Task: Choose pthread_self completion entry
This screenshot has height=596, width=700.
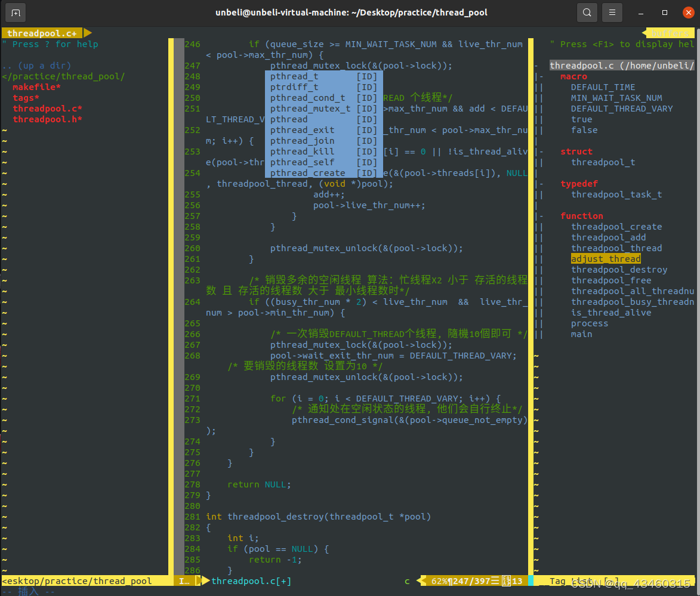Action: (x=323, y=162)
